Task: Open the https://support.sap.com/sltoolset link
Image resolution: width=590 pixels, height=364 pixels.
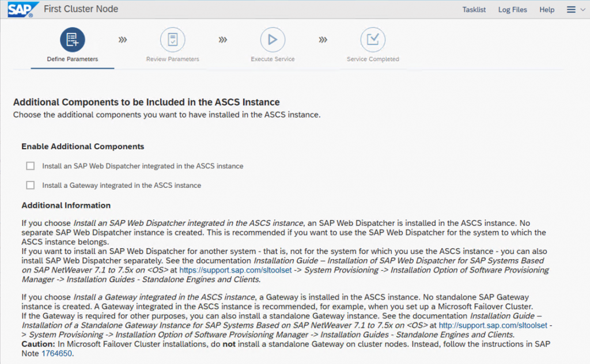Action: (x=236, y=270)
